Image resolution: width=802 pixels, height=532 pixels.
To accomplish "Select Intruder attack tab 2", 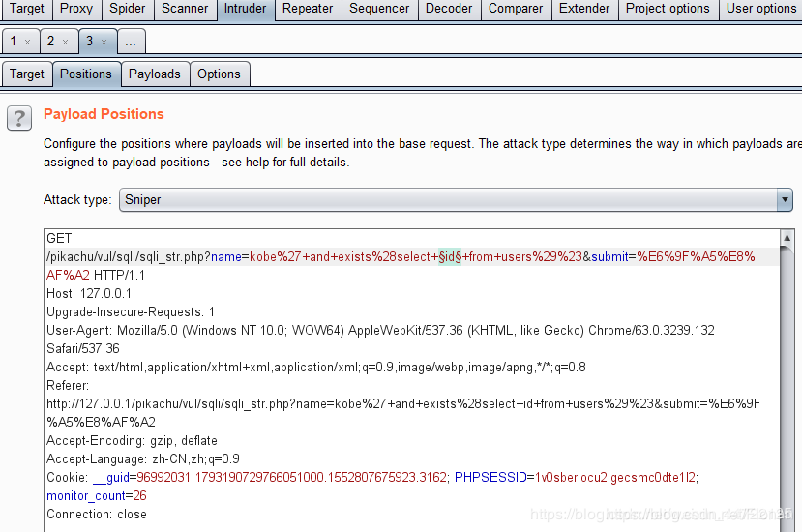I will 50,41.
